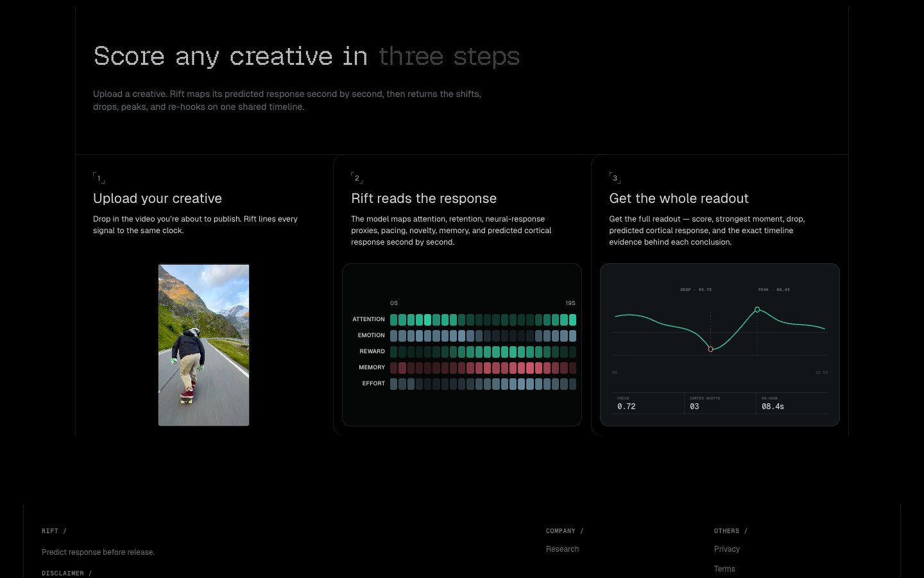Click the EMOTION row label in heatmap
Viewport: 924px width, 578px height.
coord(371,335)
